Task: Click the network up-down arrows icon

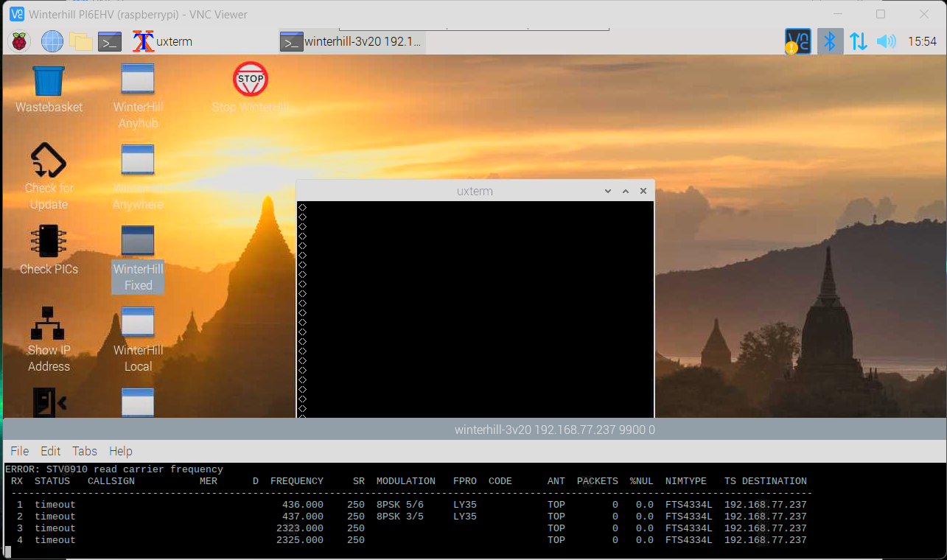Action: tap(858, 41)
